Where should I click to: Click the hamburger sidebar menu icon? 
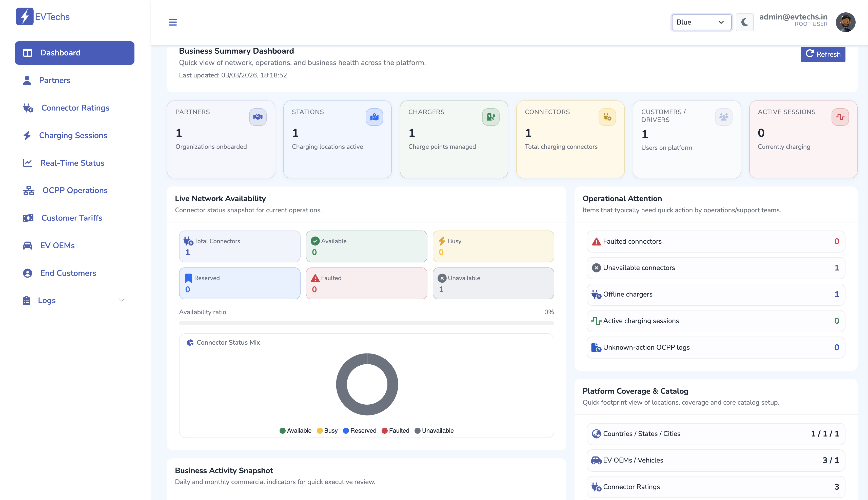click(x=172, y=22)
